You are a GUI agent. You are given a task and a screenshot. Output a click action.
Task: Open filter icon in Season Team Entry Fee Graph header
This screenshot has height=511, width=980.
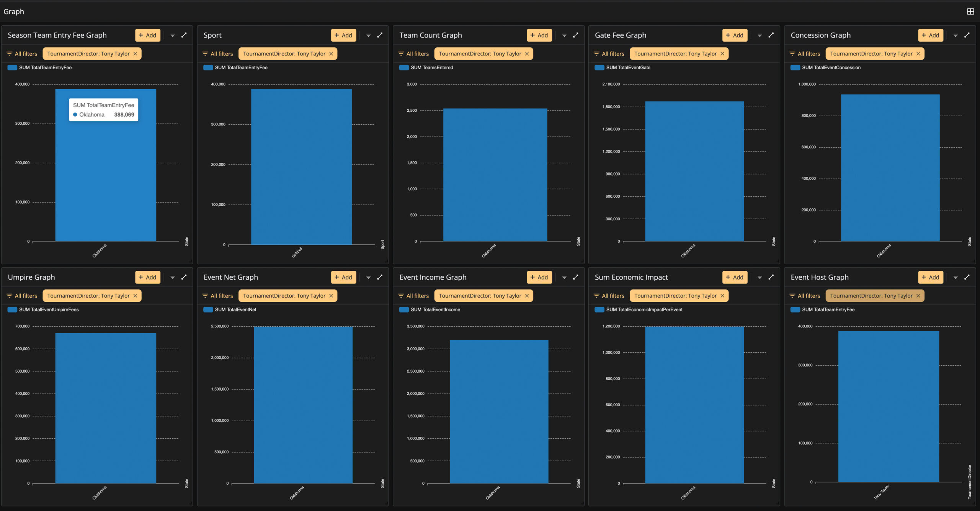[x=173, y=35]
